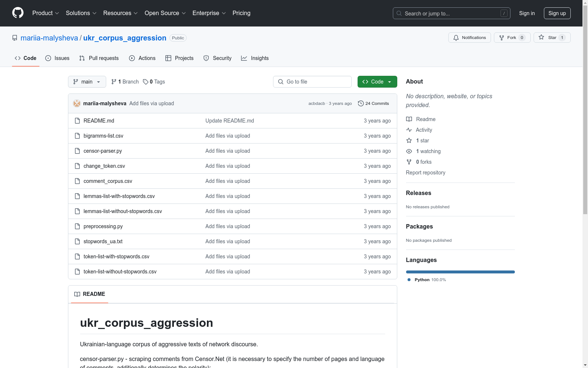Click the commit history clock icon
This screenshot has width=588, height=368.
(361, 103)
